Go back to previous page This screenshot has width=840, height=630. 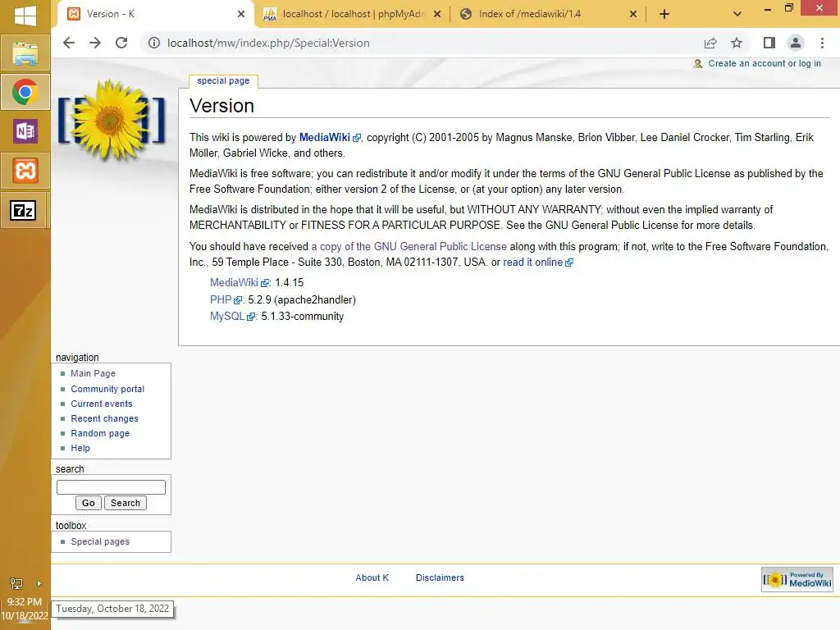pyautogui.click(x=69, y=43)
